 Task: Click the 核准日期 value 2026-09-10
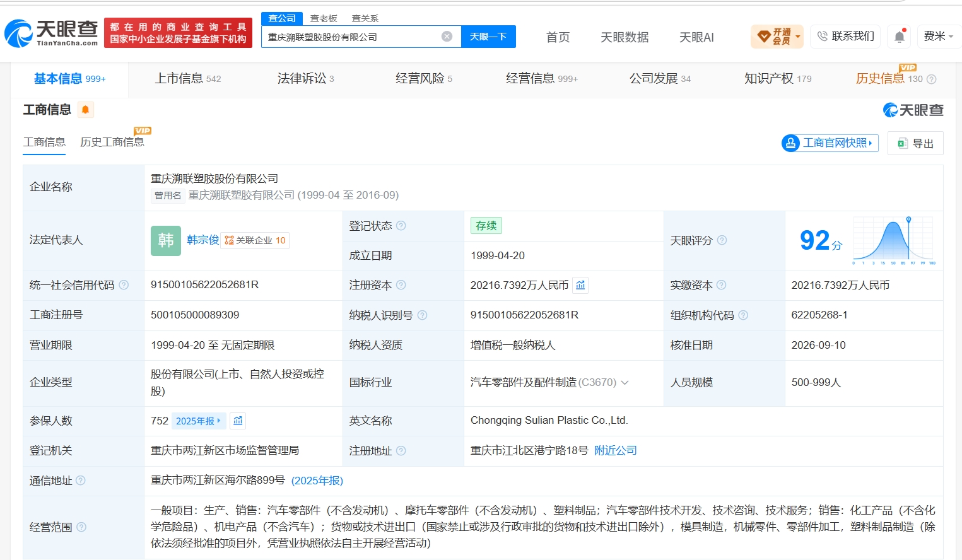click(819, 345)
